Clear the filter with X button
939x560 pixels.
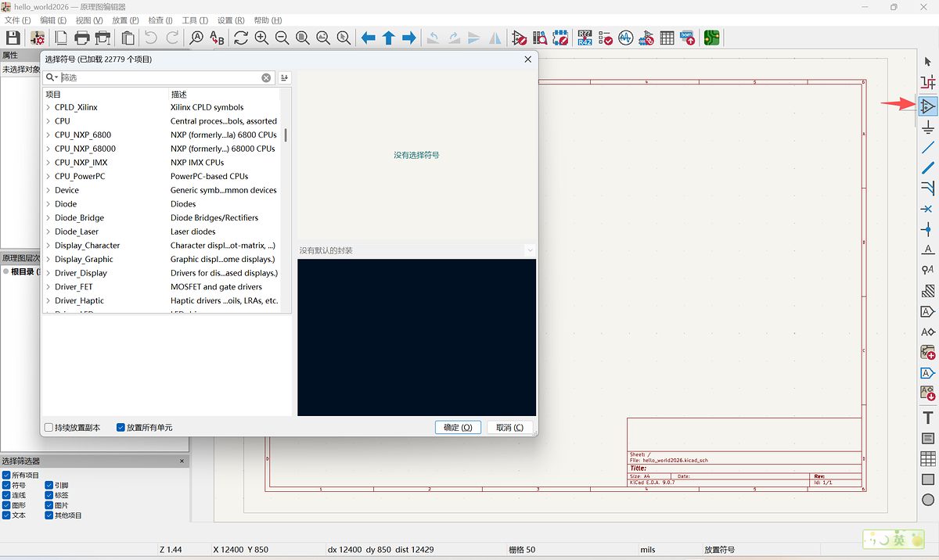pyautogui.click(x=266, y=77)
